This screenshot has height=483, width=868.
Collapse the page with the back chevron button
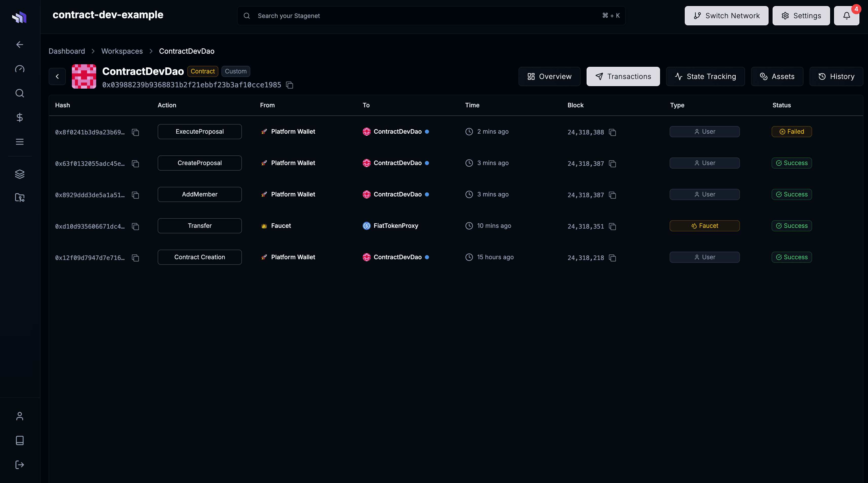click(57, 76)
